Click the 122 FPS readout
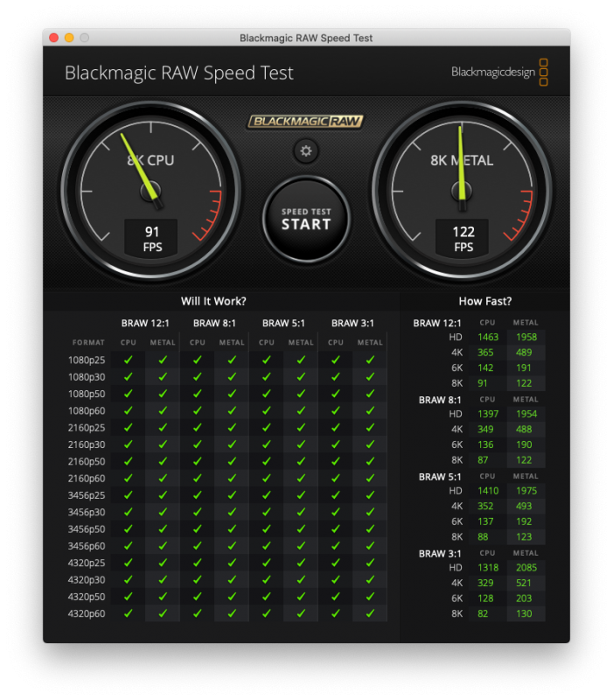This screenshot has height=700, width=613. coord(463,238)
